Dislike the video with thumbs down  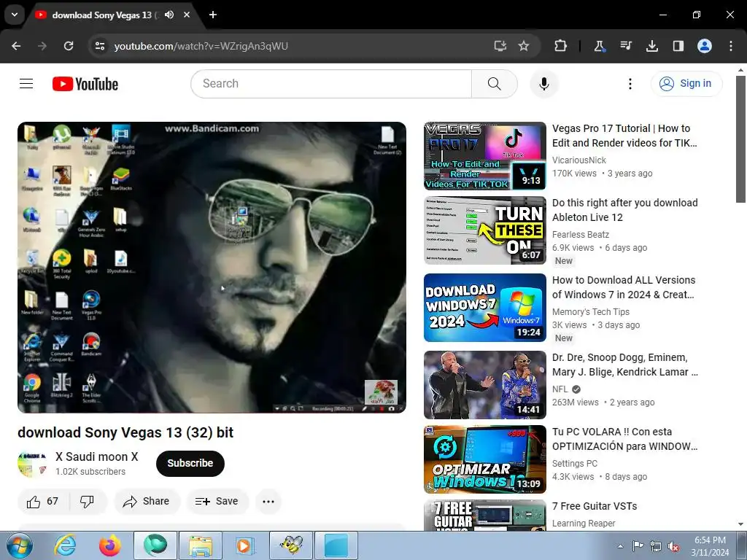pos(88,502)
